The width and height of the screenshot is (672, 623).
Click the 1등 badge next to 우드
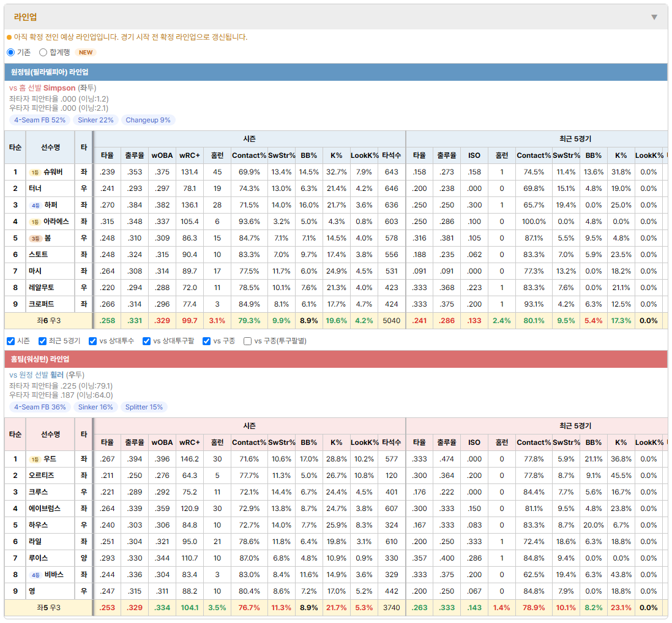pos(35,460)
